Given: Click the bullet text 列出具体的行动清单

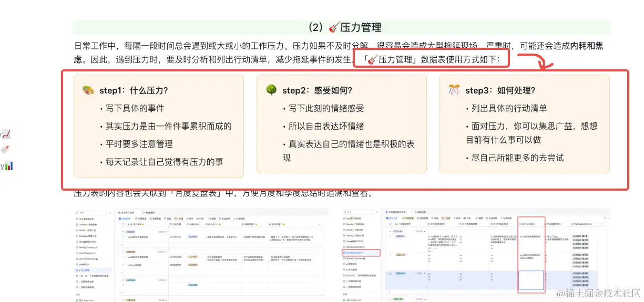Looking at the screenshot, I should coord(509,108).
